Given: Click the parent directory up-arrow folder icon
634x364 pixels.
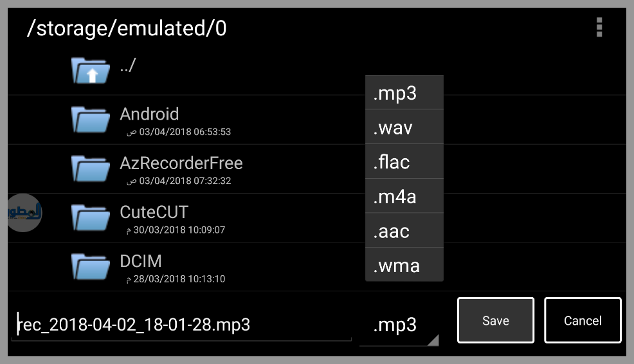Looking at the screenshot, I should (91, 70).
